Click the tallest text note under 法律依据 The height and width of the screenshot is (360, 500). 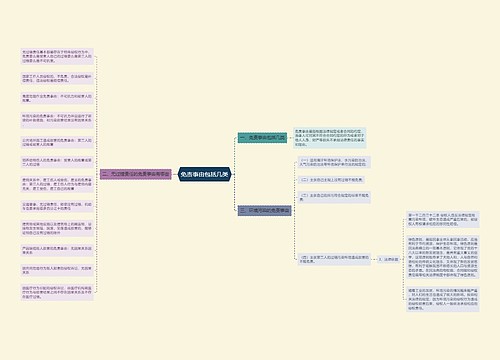point(443,257)
